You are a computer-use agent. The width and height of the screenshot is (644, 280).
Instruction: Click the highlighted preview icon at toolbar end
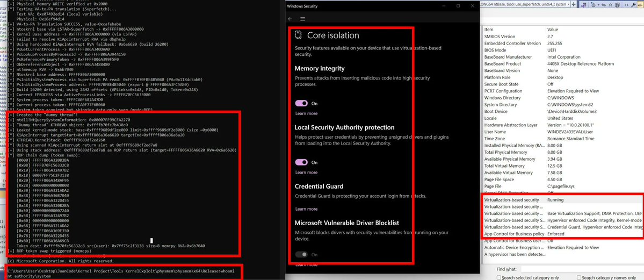(x=640, y=5)
